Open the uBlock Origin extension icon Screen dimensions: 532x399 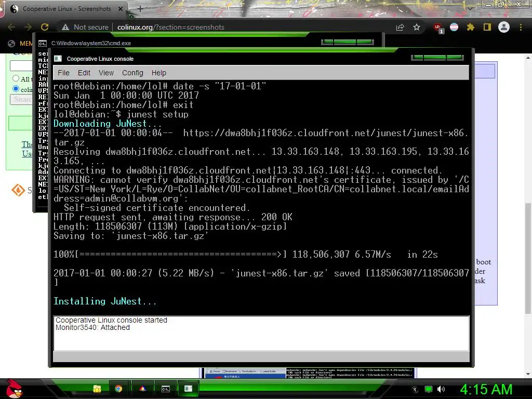tap(438, 28)
